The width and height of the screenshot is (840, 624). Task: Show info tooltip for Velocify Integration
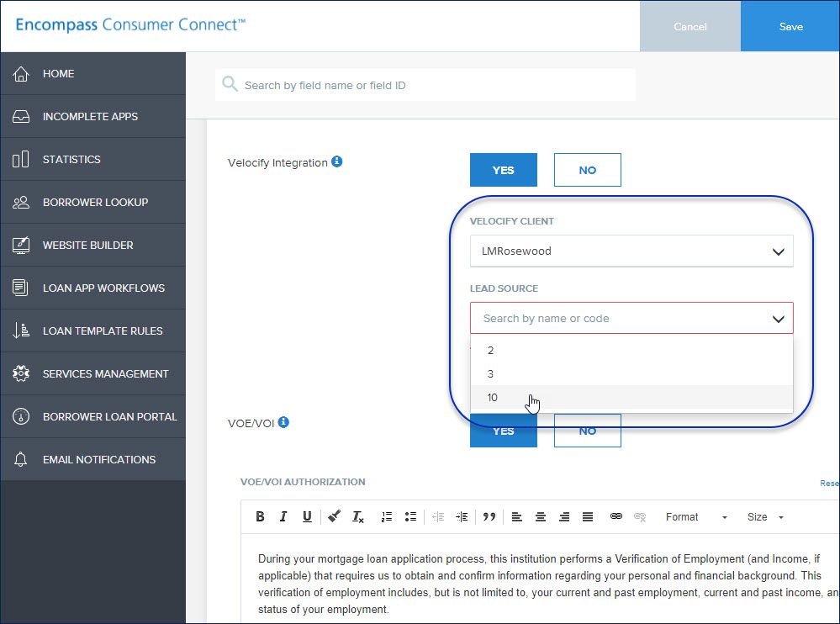click(x=336, y=161)
